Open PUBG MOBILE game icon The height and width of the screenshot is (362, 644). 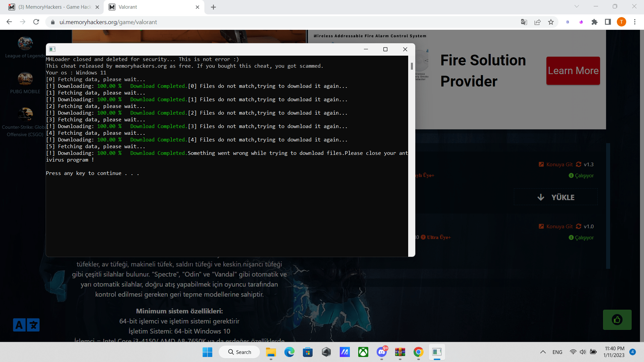tap(25, 79)
